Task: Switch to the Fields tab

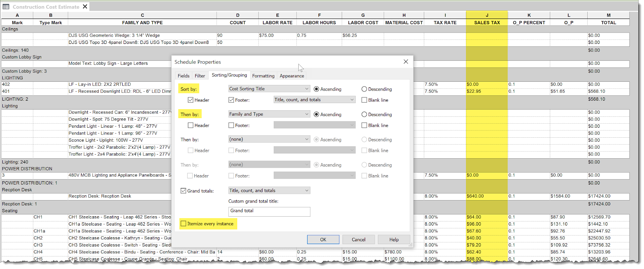Action: point(184,76)
